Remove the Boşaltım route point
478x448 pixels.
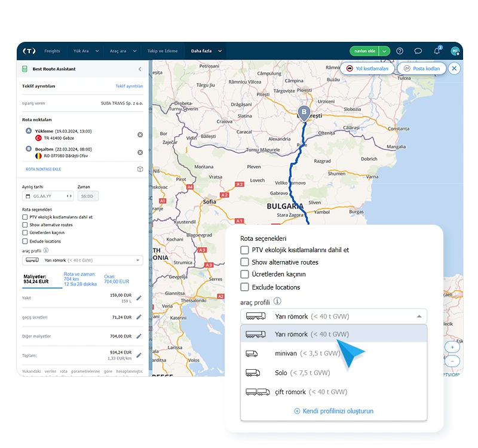coord(140,152)
